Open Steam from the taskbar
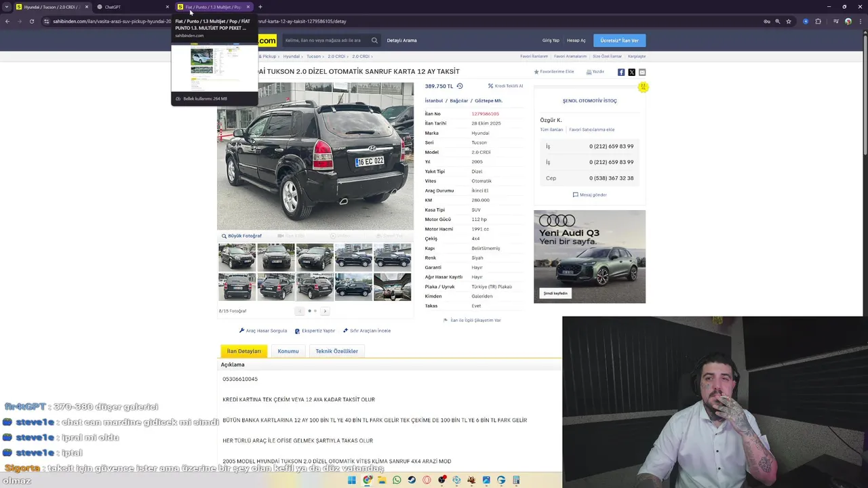This screenshot has width=868, height=488. 412,480
